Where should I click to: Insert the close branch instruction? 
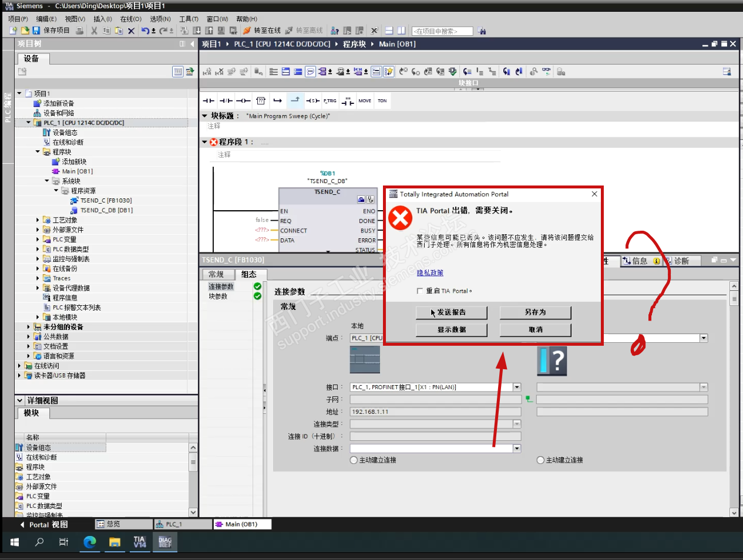coord(295,101)
